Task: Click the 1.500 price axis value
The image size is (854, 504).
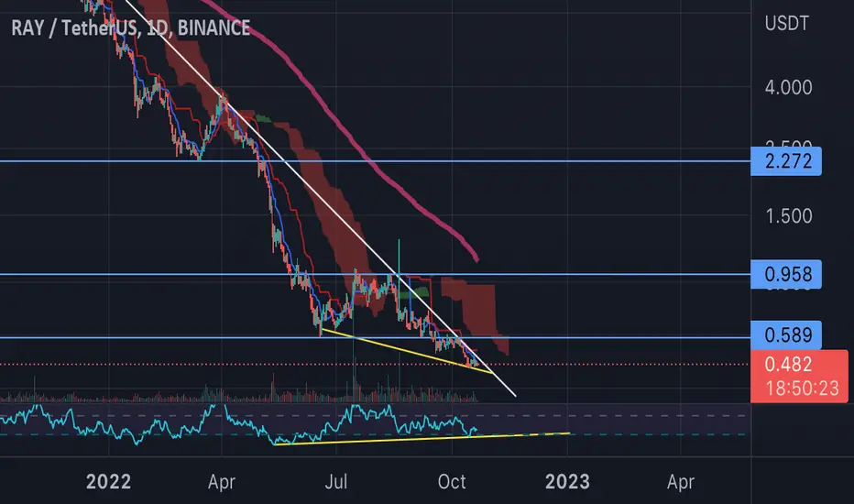Action: 789,215
